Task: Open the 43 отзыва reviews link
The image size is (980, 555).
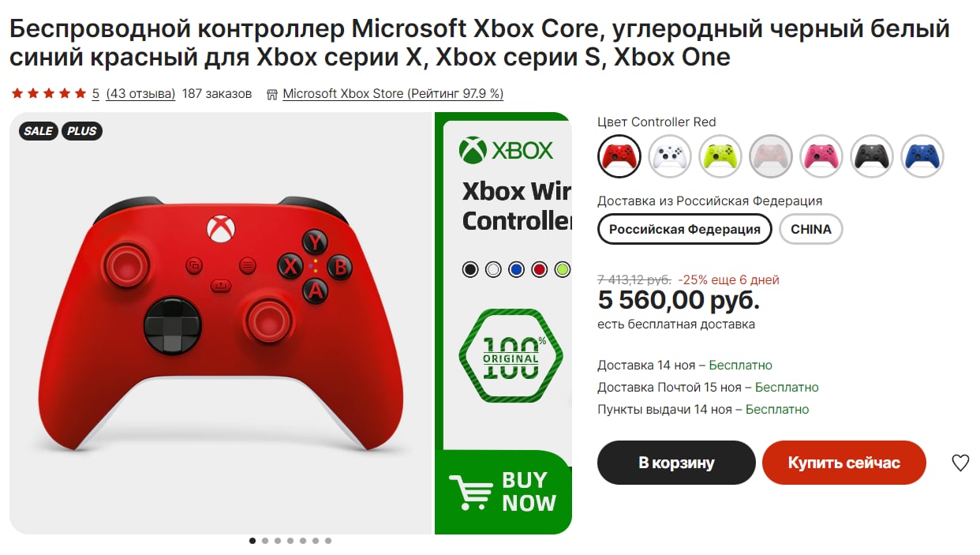Action: (140, 93)
